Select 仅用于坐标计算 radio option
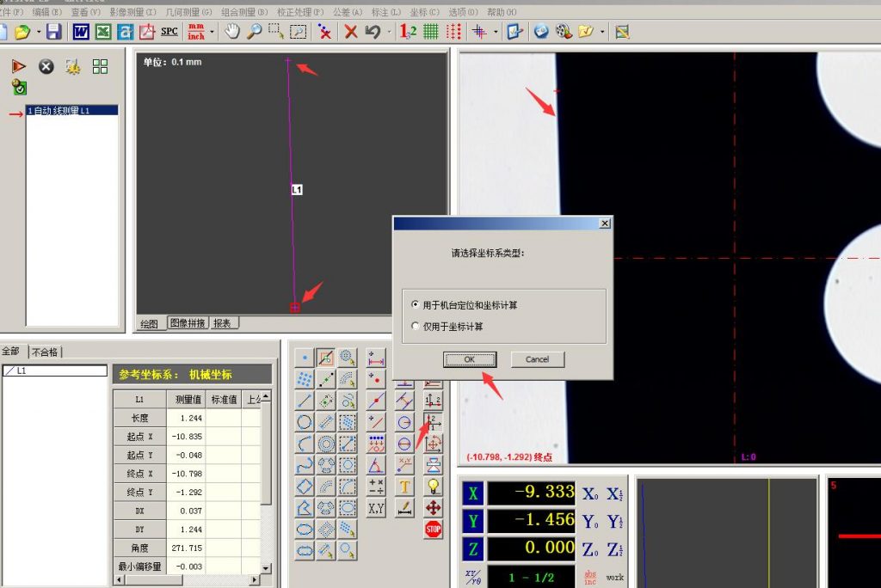This screenshot has height=588, width=881. pos(416,327)
